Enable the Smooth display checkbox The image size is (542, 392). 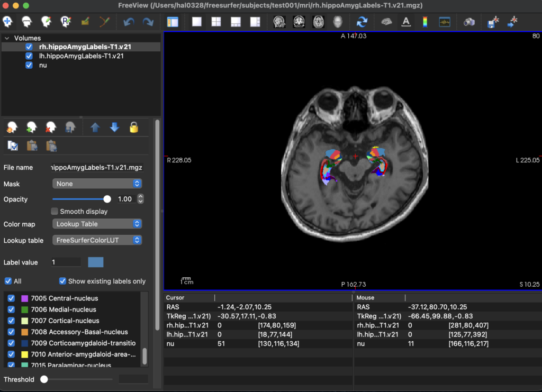(55, 212)
